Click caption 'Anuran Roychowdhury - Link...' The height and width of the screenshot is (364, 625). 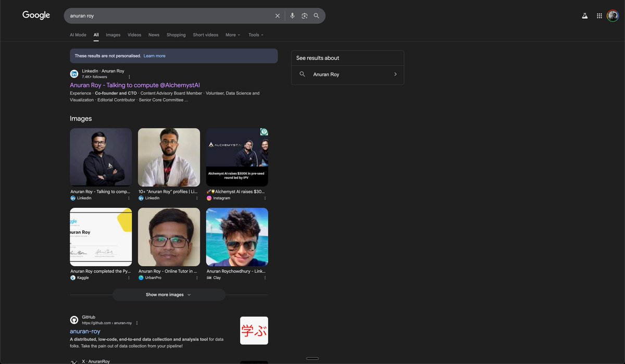(x=236, y=271)
